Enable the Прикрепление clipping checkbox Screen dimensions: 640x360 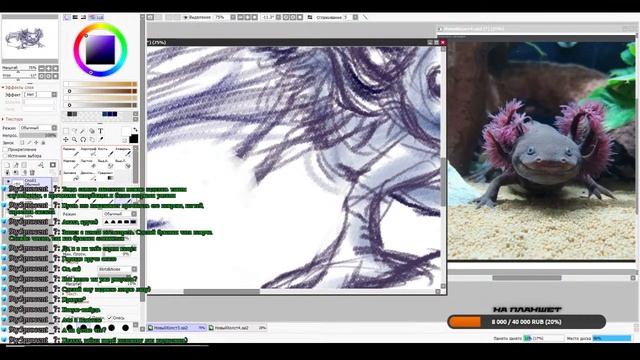(x=5, y=149)
